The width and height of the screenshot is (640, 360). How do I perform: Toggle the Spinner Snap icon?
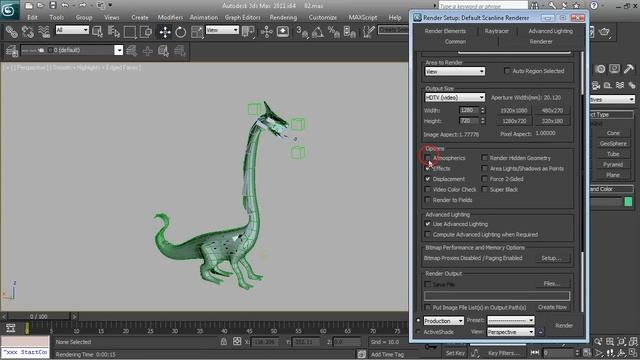point(350,31)
